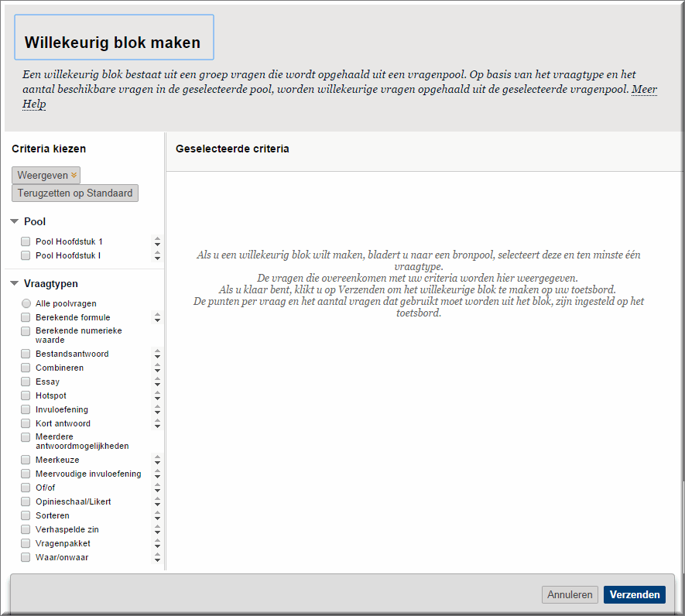Click reorder arrows beside Combineren
The width and height of the screenshot is (685, 616).
[157, 368]
